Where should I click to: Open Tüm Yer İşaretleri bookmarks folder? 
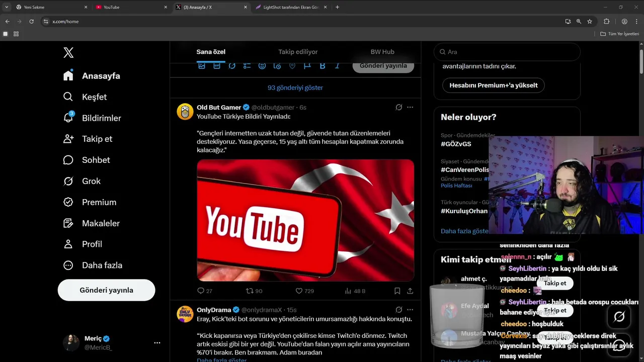(x=619, y=34)
